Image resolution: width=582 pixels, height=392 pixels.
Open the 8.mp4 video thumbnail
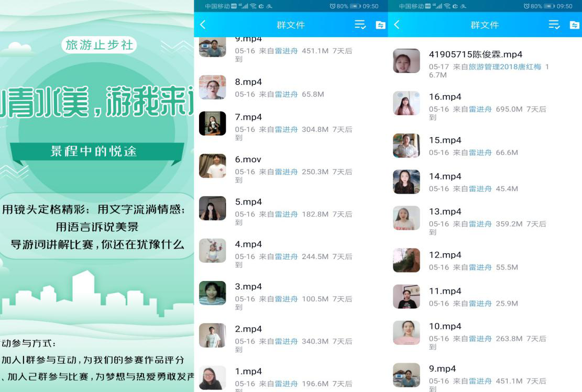tap(212, 87)
